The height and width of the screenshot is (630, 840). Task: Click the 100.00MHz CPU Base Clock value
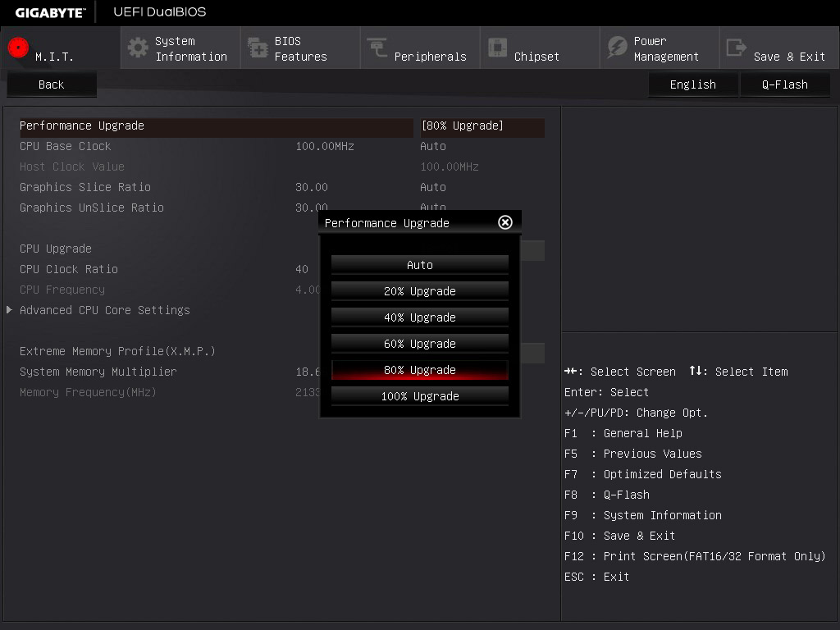(325, 146)
